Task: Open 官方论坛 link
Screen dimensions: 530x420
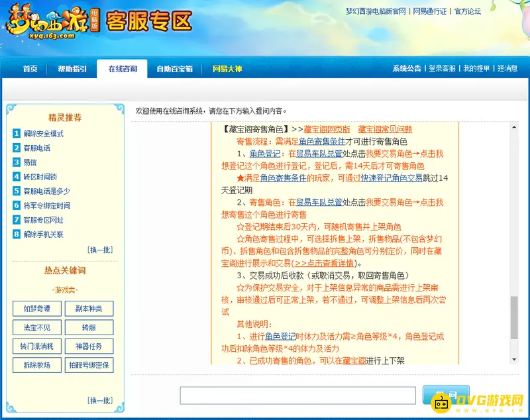Action: tap(468, 11)
